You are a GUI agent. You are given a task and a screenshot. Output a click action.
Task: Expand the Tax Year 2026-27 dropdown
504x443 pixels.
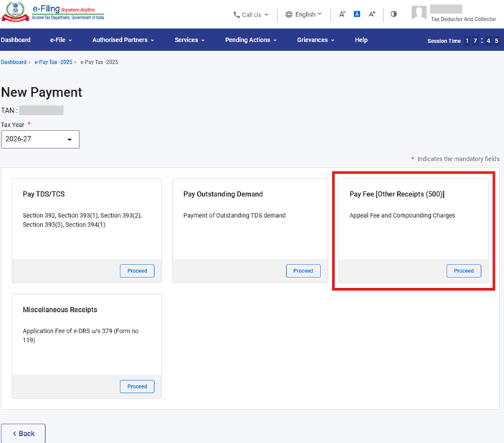(40, 140)
